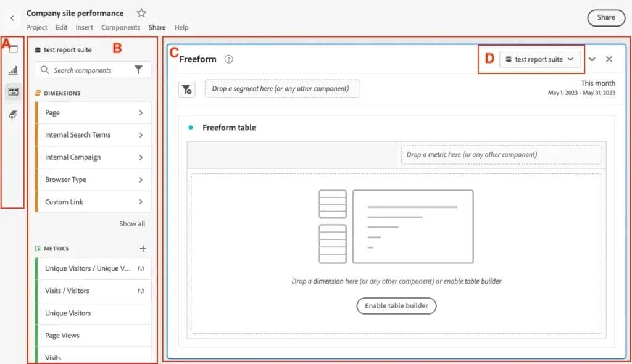632x364 pixels.
Task: Select the Unique Visitors metric
Action: pyautogui.click(x=93, y=313)
